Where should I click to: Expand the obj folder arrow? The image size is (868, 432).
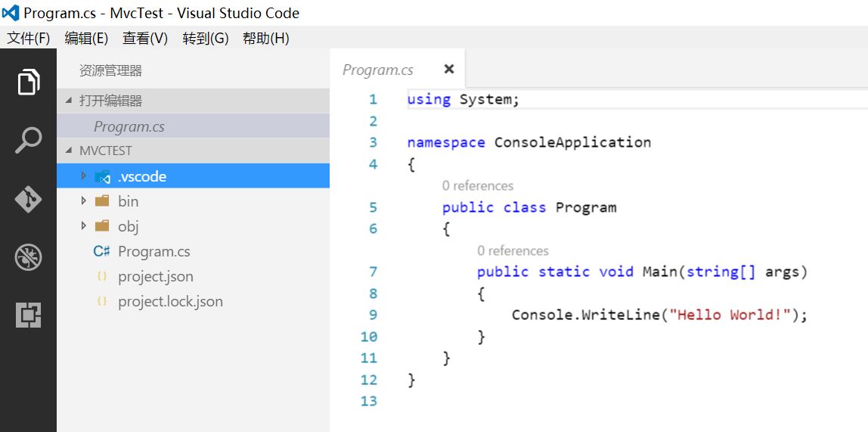[84, 226]
